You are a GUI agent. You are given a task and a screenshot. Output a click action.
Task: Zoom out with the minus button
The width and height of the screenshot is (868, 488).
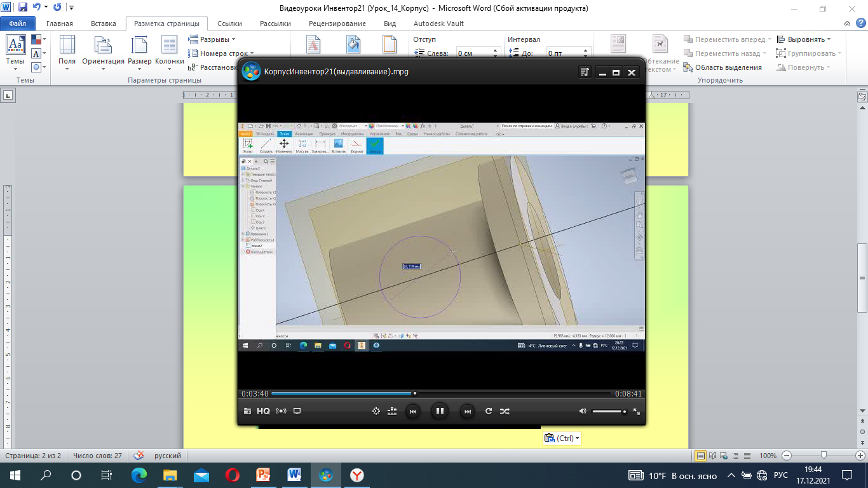coord(787,456)
